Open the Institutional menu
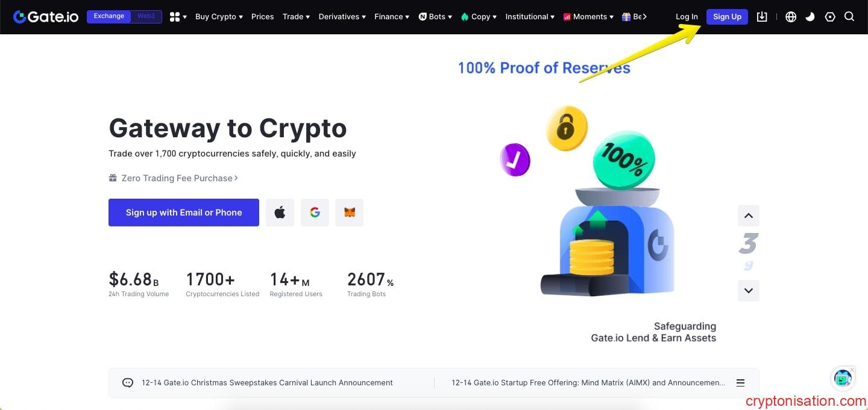This screenshot has height=410, width=868. click(530, 17)
